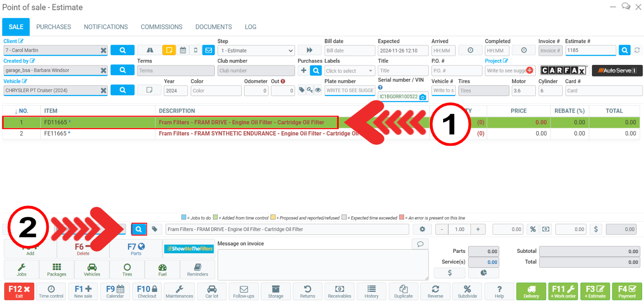Click the envelope email client icon

pos(208,51)
